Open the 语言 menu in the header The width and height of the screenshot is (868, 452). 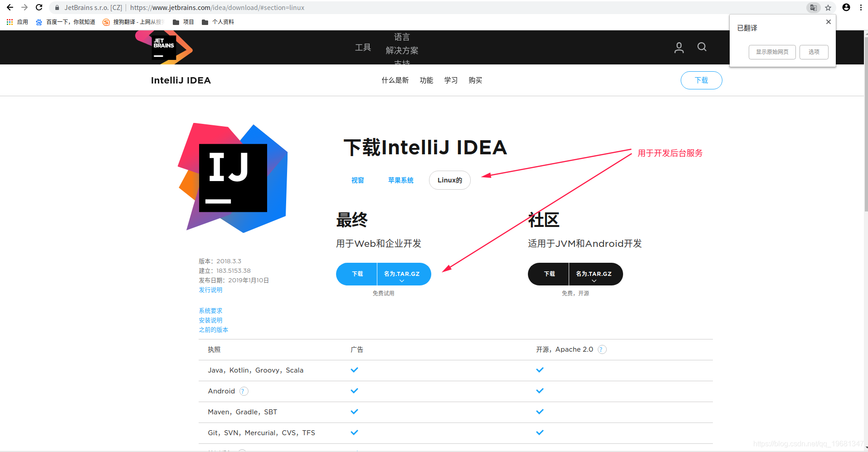402,37
